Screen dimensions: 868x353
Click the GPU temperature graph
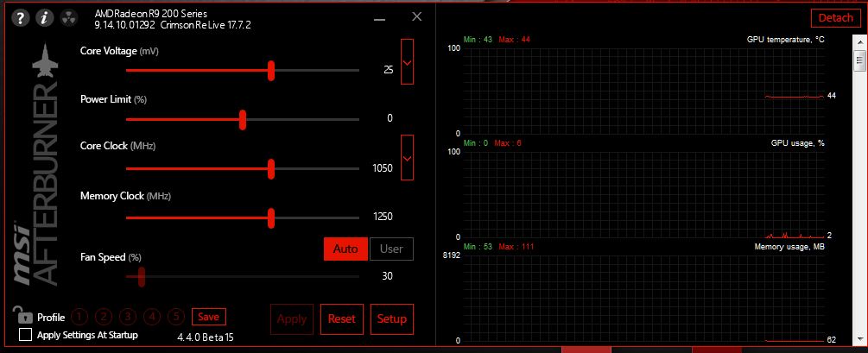(x=642, y=91)
